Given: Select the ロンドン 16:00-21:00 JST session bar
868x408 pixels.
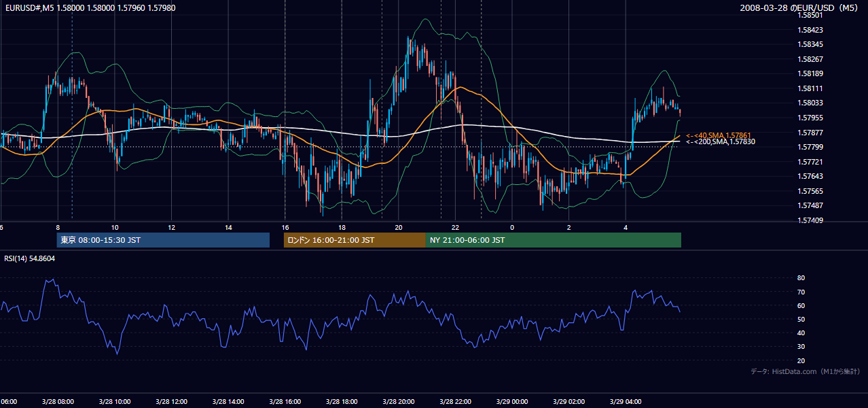Looking at the screenshot, I should click(x=355, y=240).
